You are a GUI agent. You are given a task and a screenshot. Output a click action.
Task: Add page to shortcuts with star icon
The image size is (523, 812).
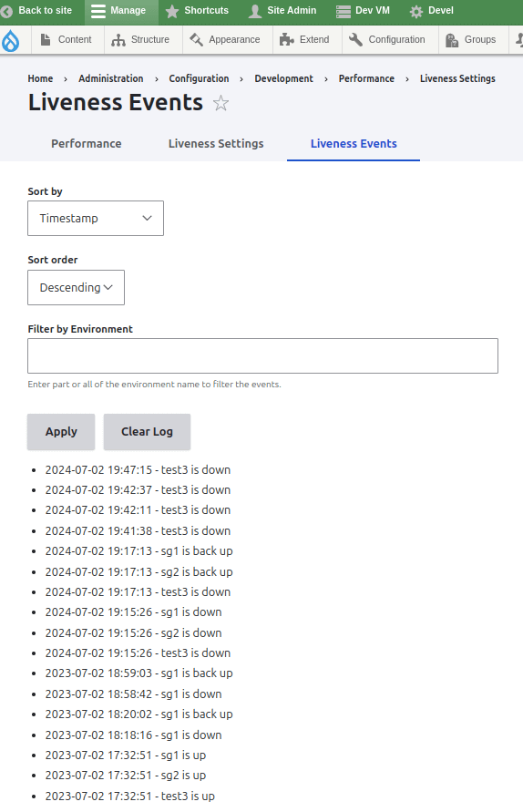pos(220,103)
